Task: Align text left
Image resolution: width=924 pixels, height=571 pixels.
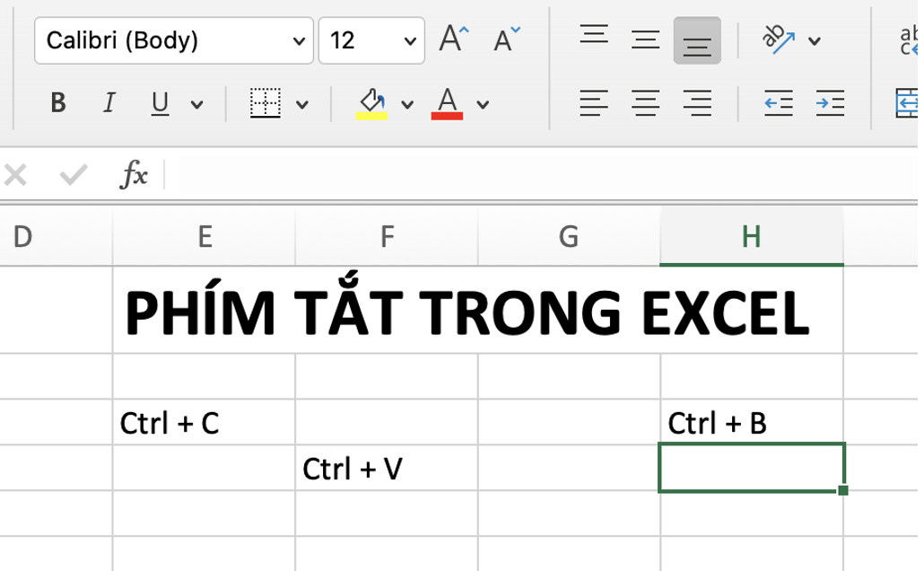Action: click(594, 103)
